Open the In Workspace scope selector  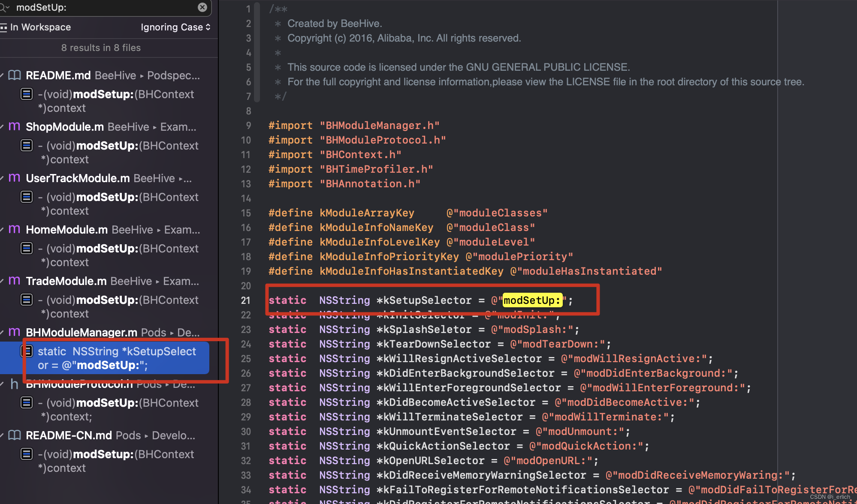[36, 27]
